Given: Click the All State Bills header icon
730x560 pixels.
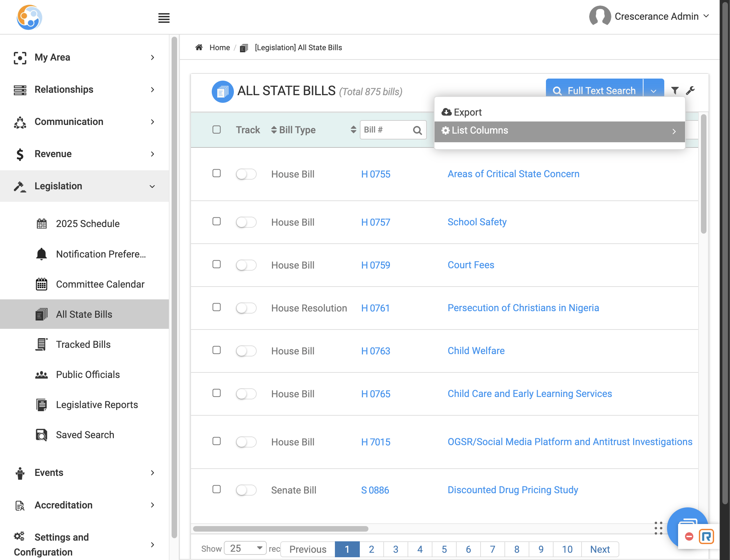Looking at the screenshot, I should coord(222,91).
